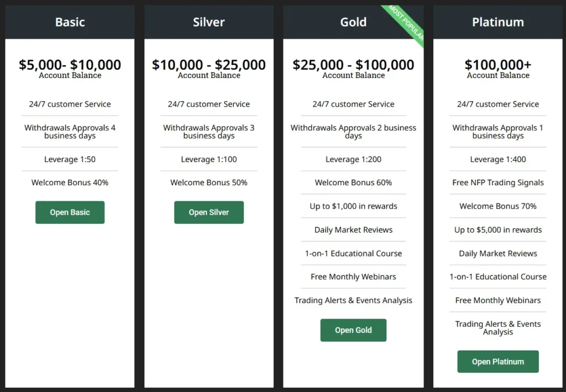Click the Open Gold button
Image resolution: width=566 pixels, height=392 pixels.
pos(353,330)
